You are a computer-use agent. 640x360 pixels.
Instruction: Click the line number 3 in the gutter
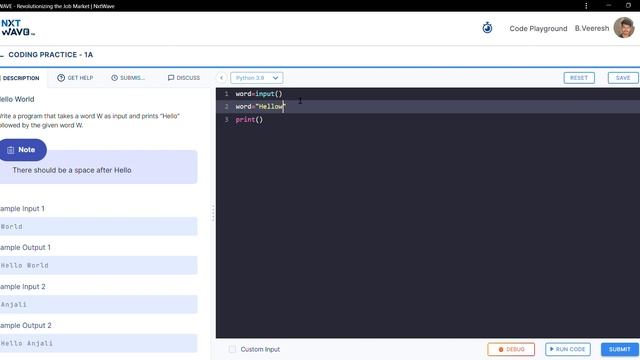[227, 120]
